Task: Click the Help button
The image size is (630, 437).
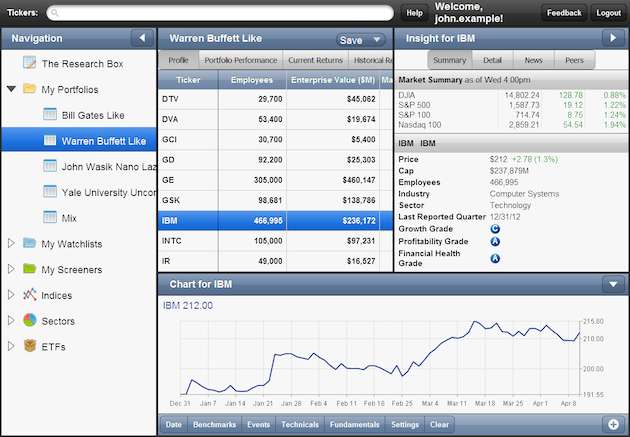Action: 414,13
